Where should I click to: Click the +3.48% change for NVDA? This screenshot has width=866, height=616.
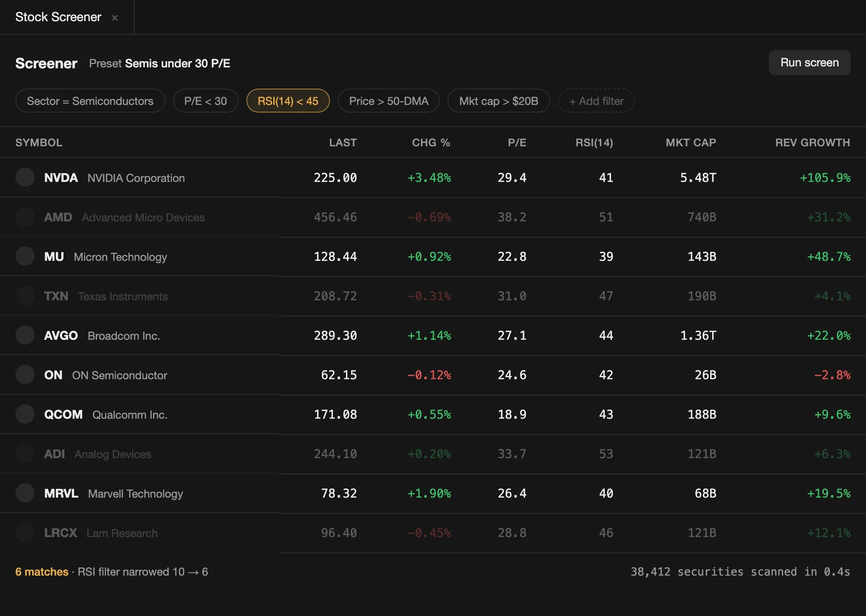429,178
